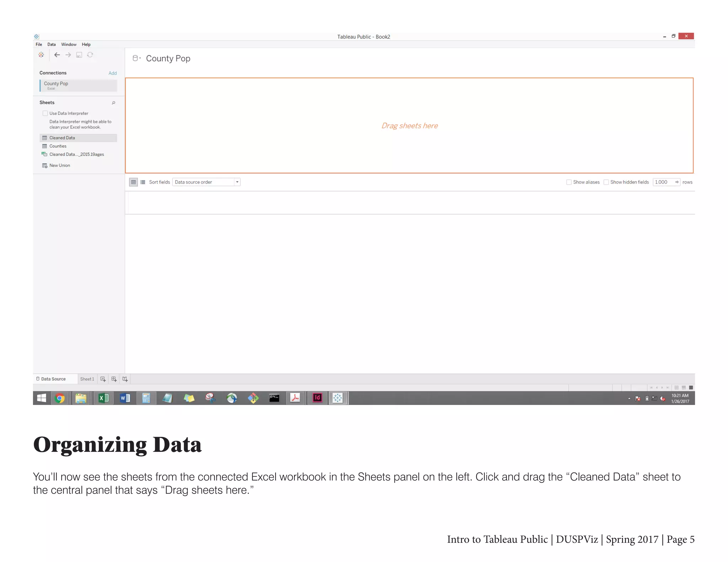Refresh the data source with circular arrow
728x562 pixels.
(x=90, y=55)
